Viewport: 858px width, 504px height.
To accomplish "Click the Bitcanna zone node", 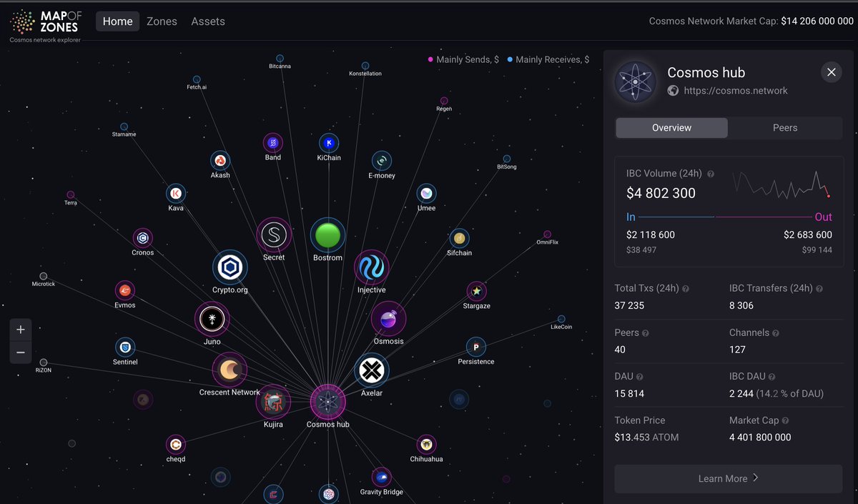I will point(280,58).
